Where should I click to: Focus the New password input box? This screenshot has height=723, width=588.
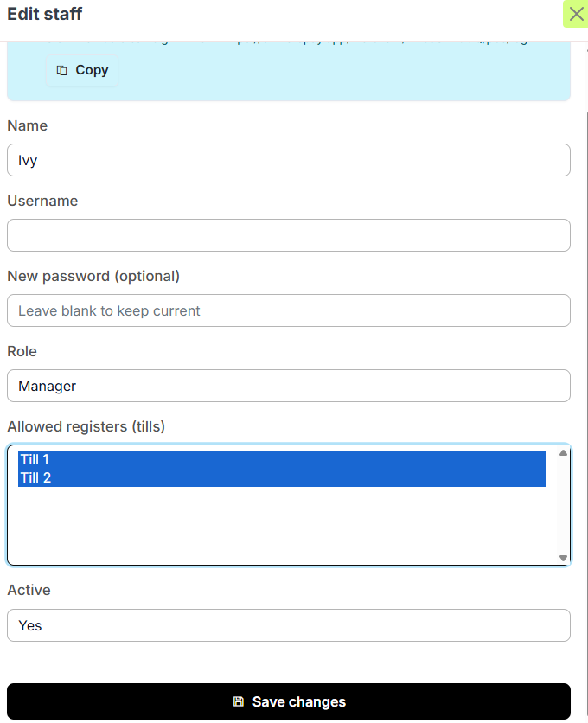(x=288, y=310)
